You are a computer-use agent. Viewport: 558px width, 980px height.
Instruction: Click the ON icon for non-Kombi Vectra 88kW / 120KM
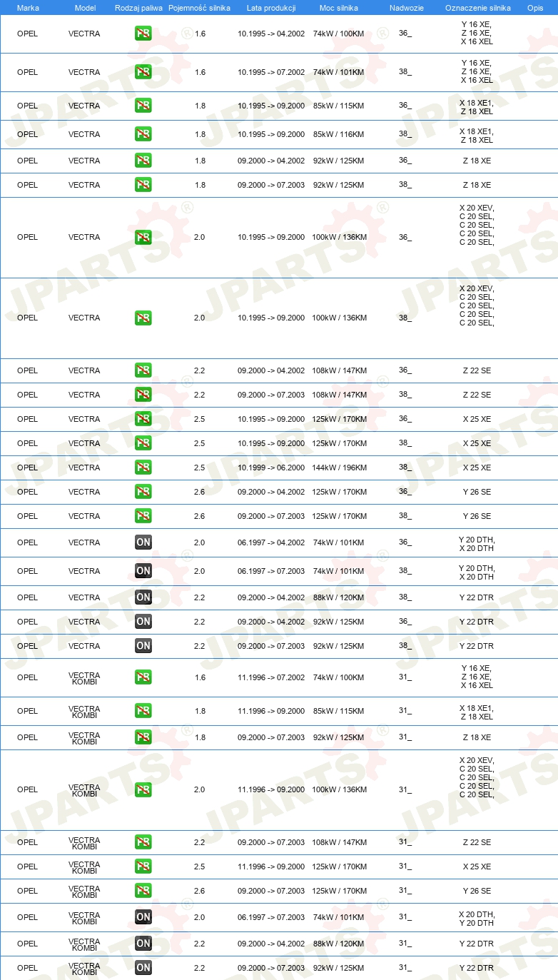pos(143,597)
